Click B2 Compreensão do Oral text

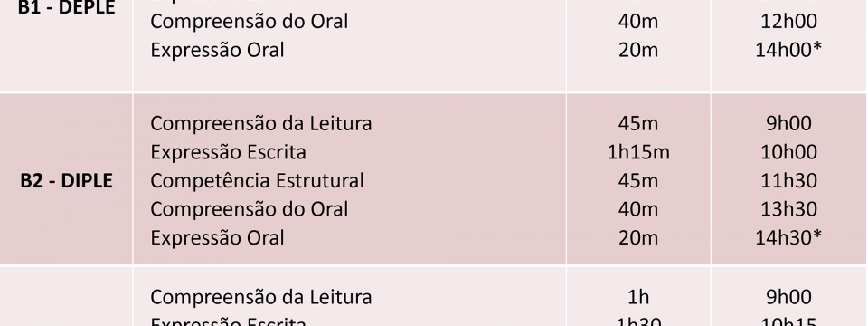[250, 209]
